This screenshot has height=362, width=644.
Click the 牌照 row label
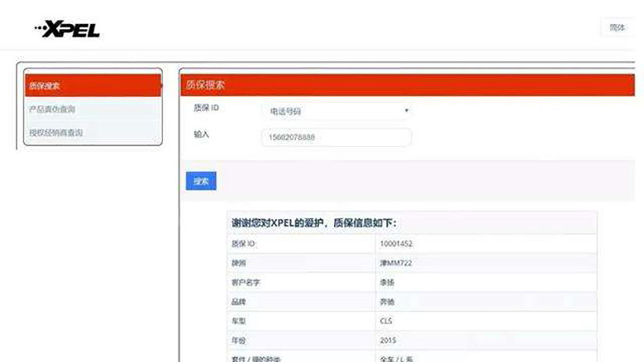coord(239,263)
